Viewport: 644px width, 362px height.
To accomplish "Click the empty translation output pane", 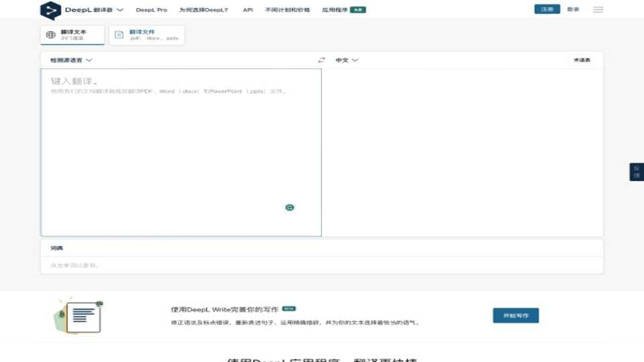I will pos(462,152).
